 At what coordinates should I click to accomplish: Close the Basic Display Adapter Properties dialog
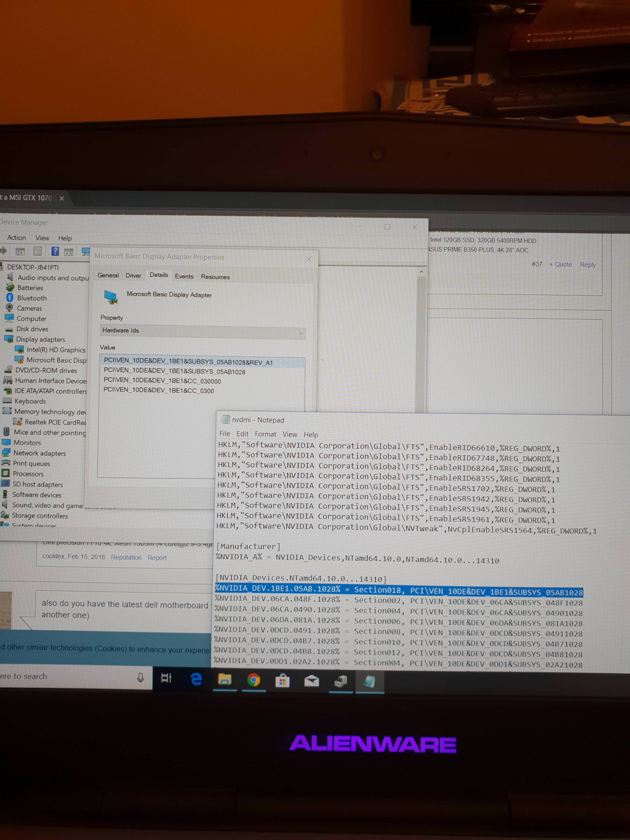[x=308, y=259]
